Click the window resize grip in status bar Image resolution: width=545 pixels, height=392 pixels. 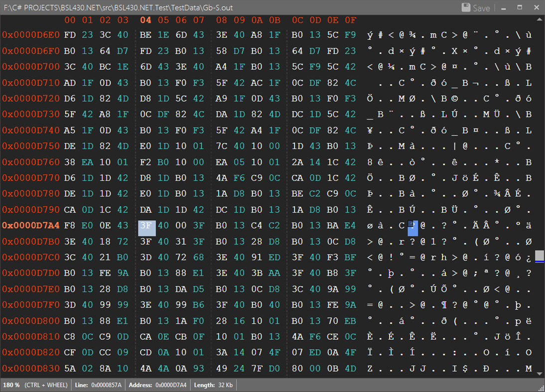coord(542,389)
